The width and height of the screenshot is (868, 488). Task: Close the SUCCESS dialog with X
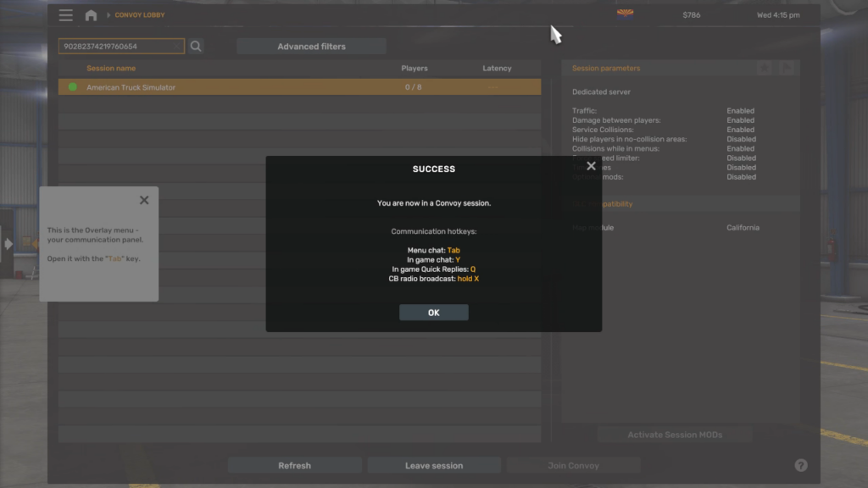click(591, 166)
